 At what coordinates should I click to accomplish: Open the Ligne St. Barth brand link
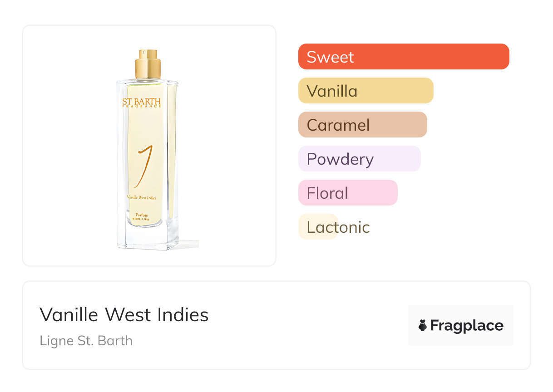point(86,340)
